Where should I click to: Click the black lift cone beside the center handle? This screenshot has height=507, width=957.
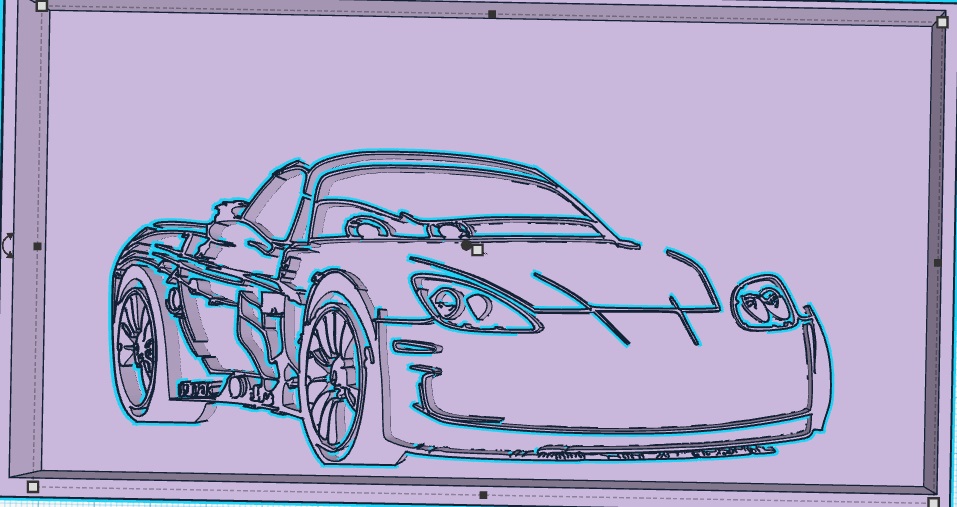pos(467,245)
